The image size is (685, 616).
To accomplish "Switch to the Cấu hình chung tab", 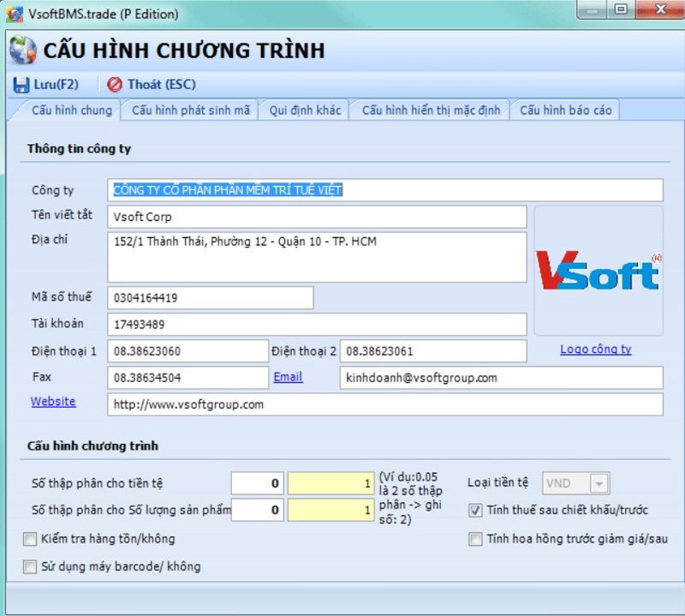I will point(72,111).
